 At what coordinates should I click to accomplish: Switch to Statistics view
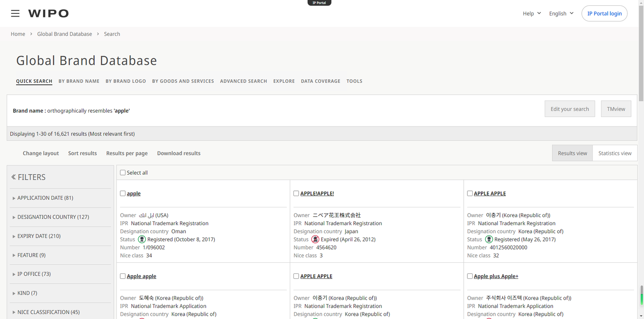(x=615, y=153)
